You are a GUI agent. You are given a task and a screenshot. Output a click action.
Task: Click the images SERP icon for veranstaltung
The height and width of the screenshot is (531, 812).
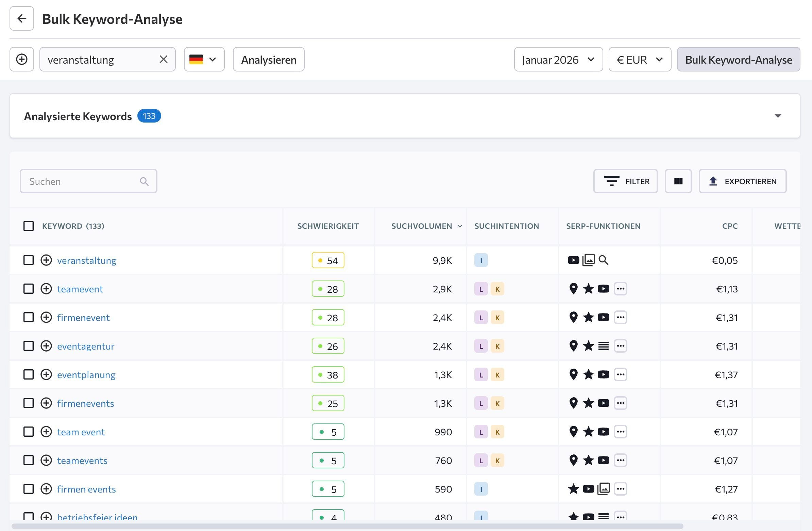pos(588,260)
